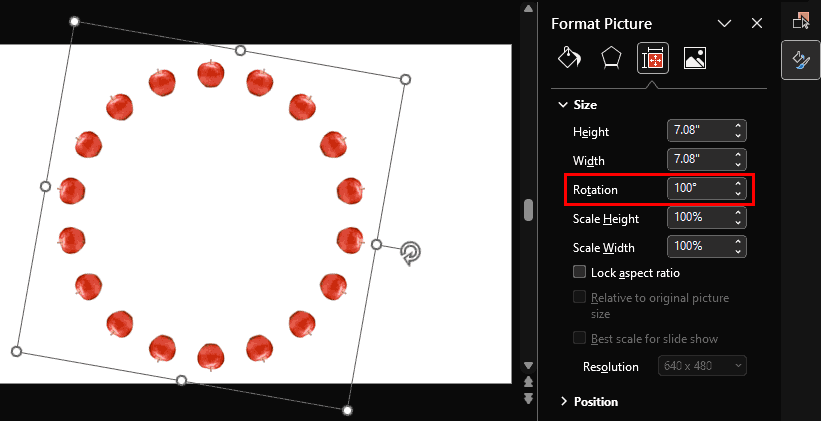The width and height of the screenshot is (821, 421).
Task: Click the slide vertical scrollbar thumb
Action: (529, 209)
